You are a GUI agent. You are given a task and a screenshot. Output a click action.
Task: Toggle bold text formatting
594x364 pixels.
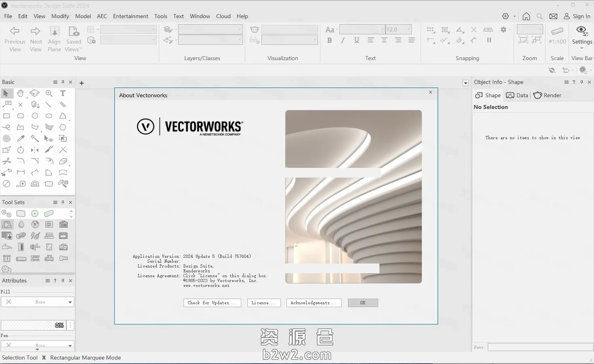[329, 40]
